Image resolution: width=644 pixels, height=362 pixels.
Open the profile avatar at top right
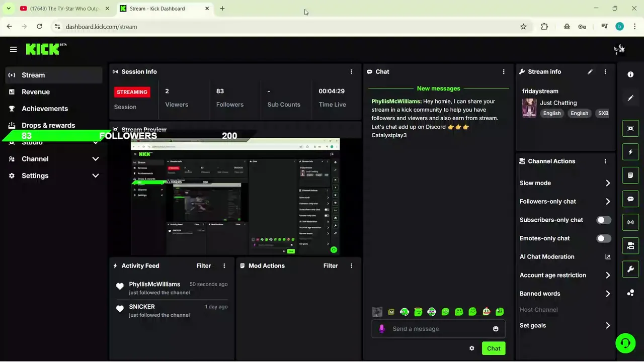619,49
